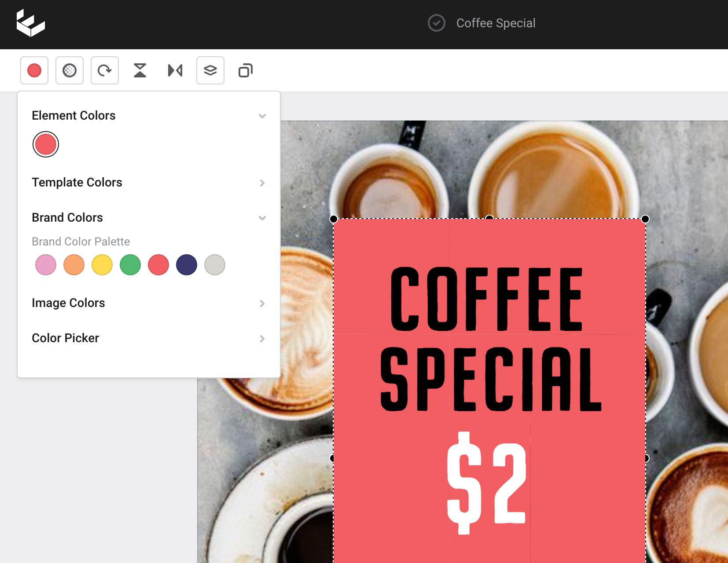This screenshot has height=563, width=728.
Task: Choose the pink brand color swatch
Action: tap(46, 265)
